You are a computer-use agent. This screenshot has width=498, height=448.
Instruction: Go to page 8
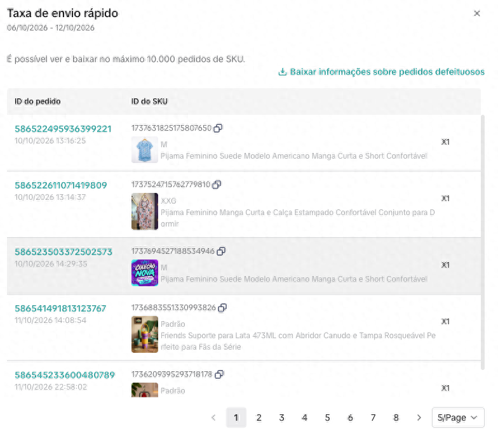point(396,418)
